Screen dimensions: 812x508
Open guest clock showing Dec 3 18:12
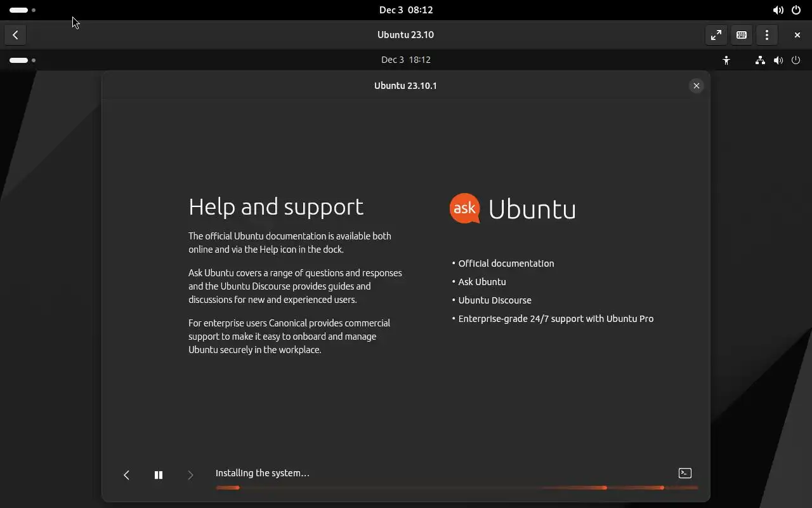(x=406, y=60)
